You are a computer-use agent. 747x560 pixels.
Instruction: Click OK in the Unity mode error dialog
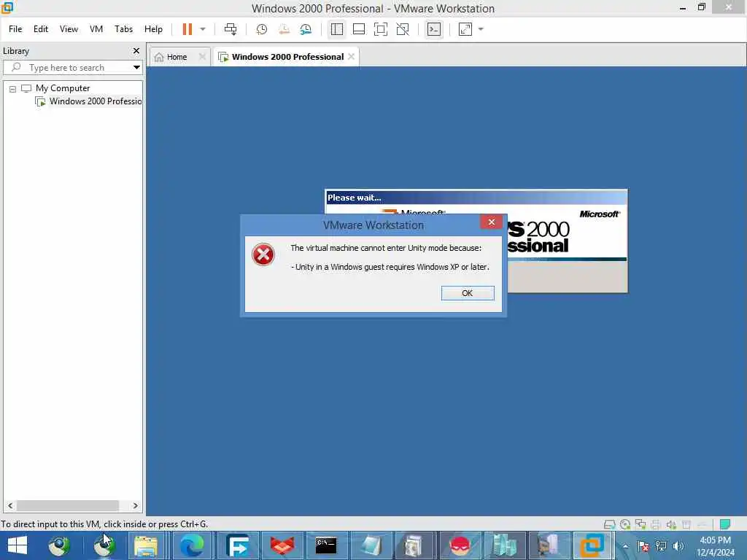(x=468, y=293)
